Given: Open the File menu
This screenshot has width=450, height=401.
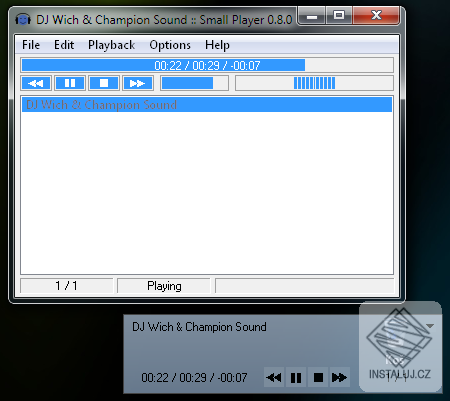Looking at the screenshot, I should tap(31, 45).
